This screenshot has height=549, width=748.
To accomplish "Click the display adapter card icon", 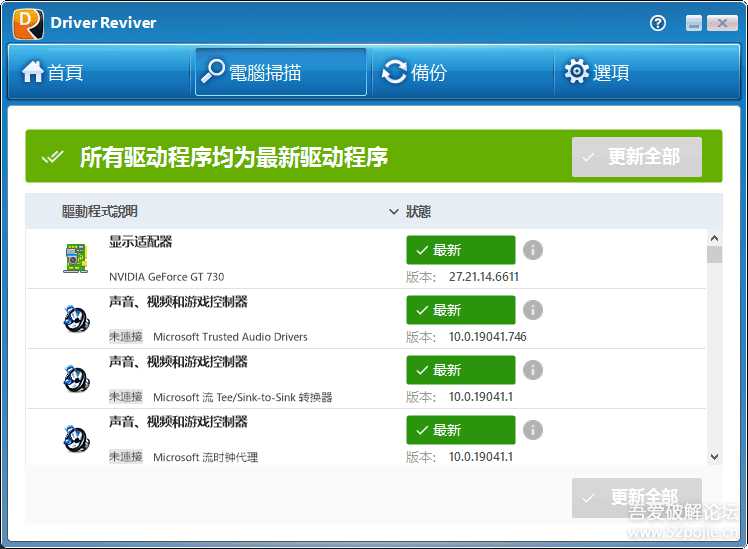I will tap(76, 258).
